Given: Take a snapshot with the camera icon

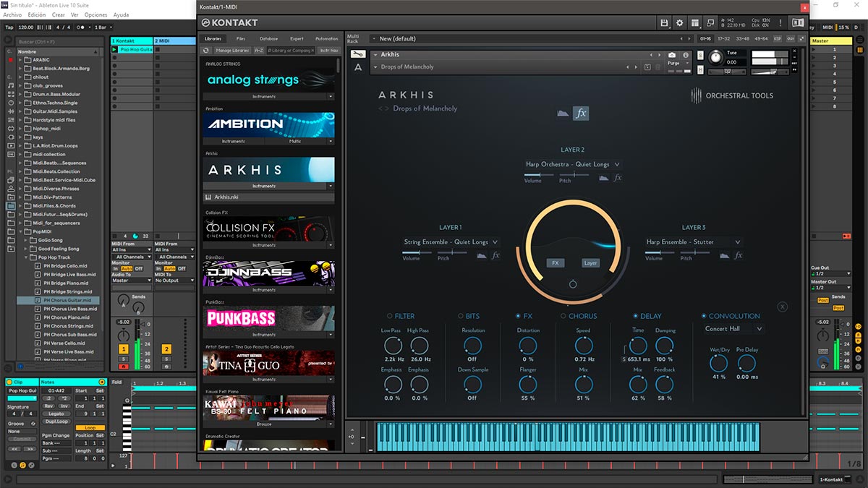Looking at the screenshot, I should click(x=672, y=55).
